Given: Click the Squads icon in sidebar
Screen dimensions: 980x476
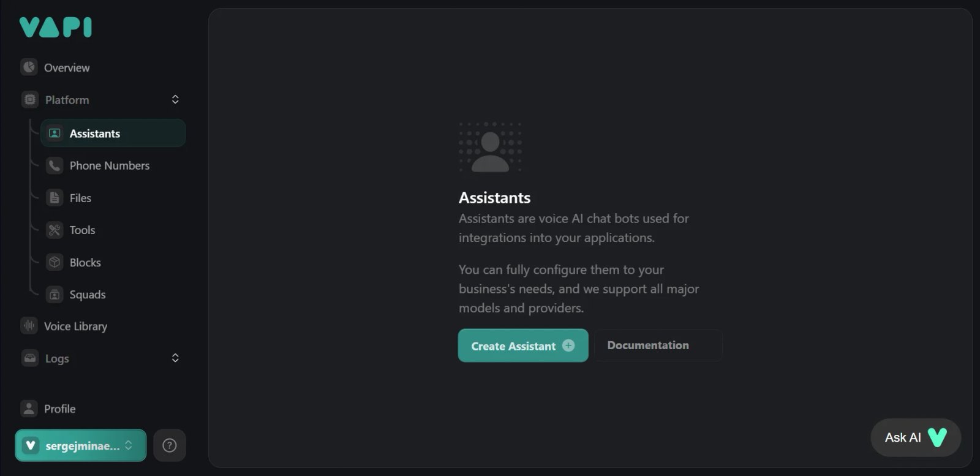Looking at the screenshot, I should [55, 295].
